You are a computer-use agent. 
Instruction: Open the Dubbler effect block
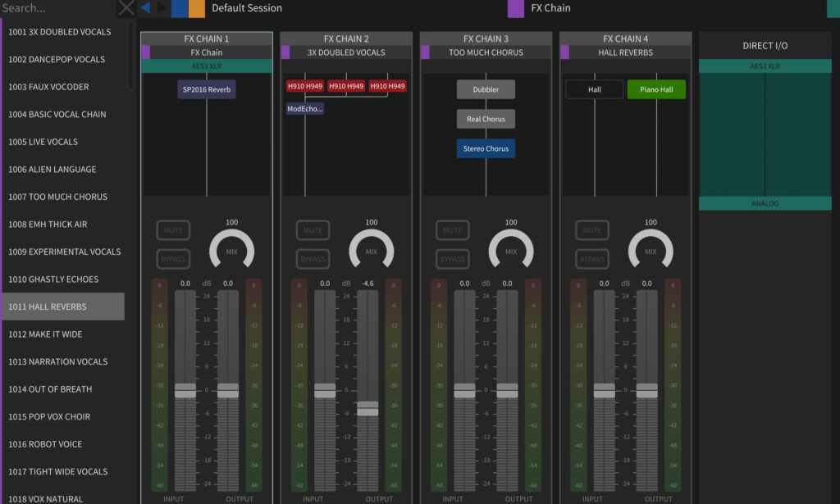coord(486,89)
